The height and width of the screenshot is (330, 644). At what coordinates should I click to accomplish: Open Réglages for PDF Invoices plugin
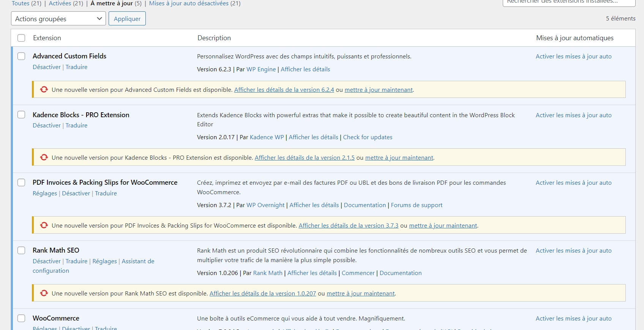pyautogui.click(x=45, y=193)
